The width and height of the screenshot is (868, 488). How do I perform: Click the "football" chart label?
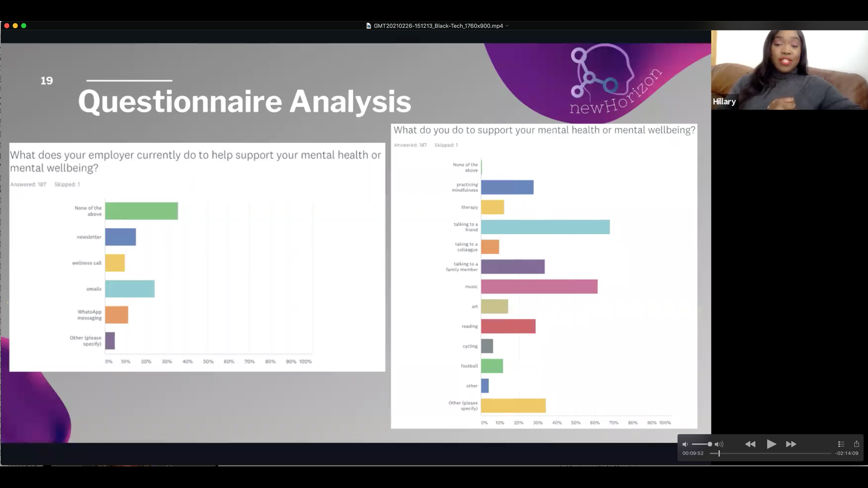click(469, 366)
